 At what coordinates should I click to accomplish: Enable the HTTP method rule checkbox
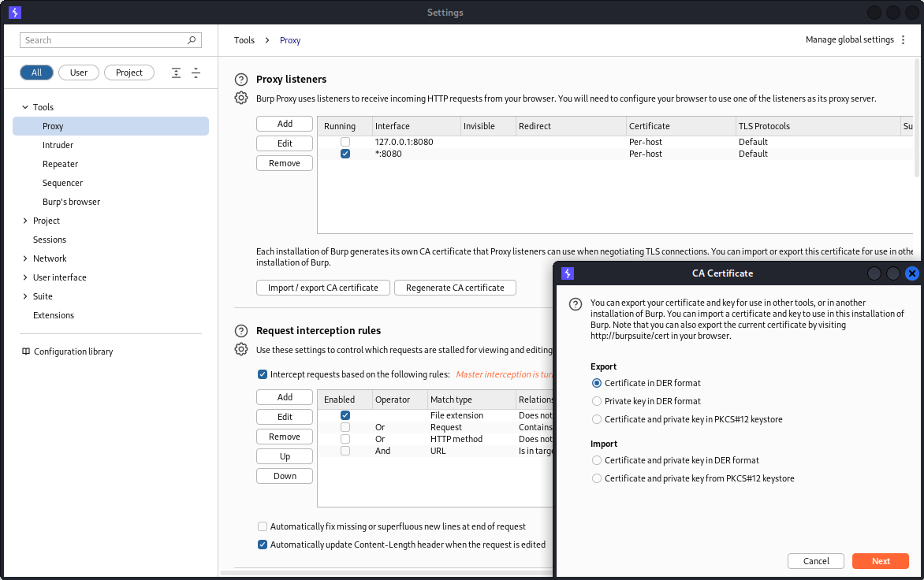(x=345, y=439)
